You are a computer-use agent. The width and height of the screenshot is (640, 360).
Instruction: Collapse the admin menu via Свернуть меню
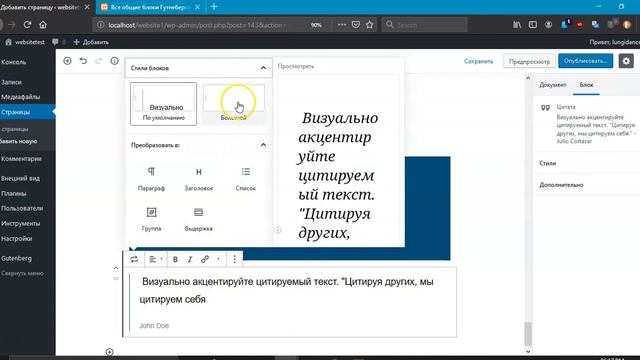click(x=22, y=273)
